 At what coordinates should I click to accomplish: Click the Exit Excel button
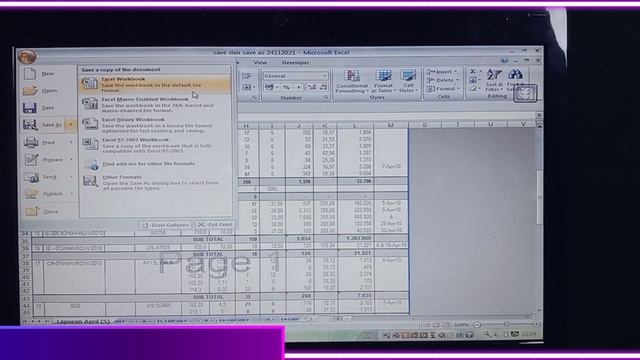point(215,224)
